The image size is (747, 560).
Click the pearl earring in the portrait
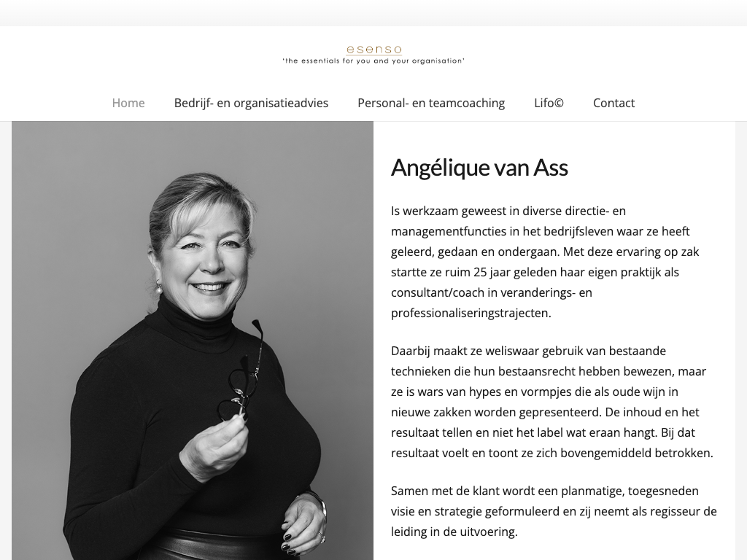point(158,287)
